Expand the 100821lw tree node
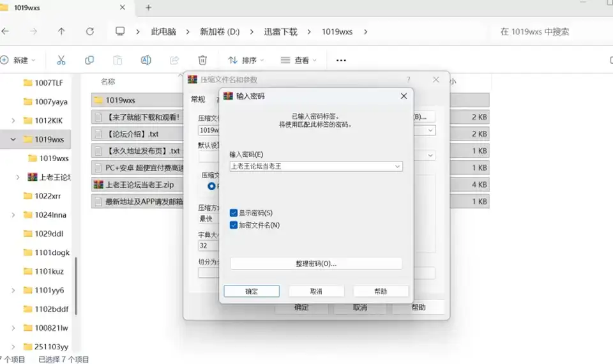The image size is (613, 364). (13, 328)
